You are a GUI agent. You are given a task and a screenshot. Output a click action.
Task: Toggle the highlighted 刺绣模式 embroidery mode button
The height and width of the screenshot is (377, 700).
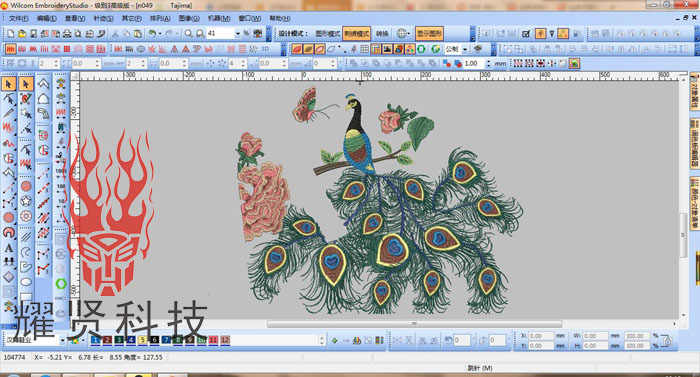[356, 34]
